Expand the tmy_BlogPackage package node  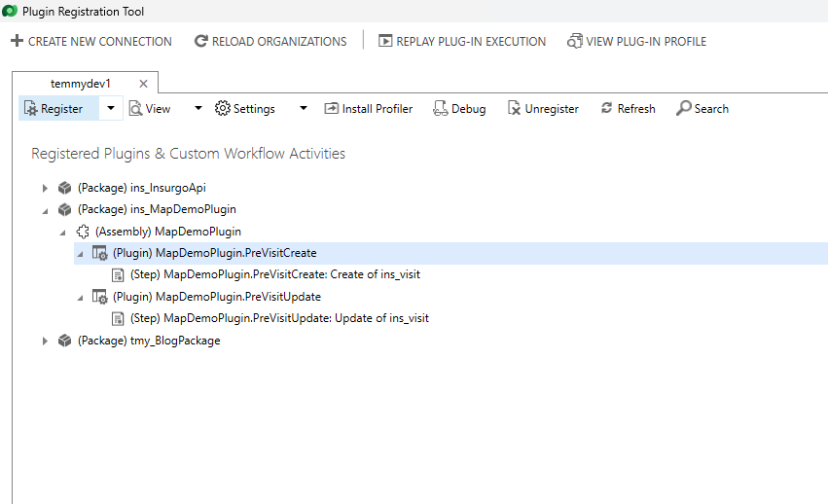click(45, 341)
